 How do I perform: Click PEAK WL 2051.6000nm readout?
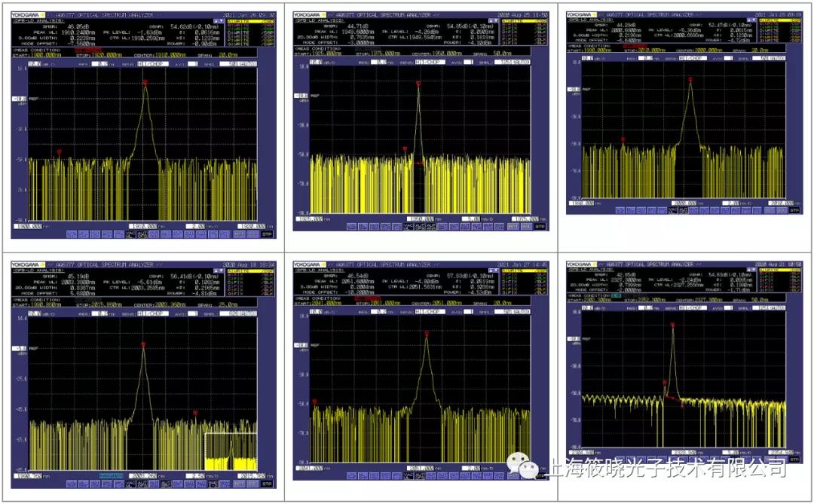(x=346, y=281)
